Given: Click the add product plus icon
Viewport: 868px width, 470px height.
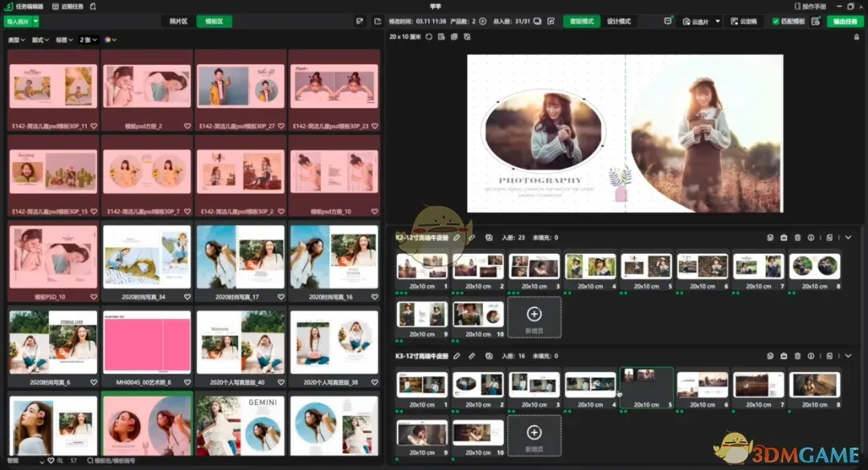Looking at the screenshot, I should 482,22.
